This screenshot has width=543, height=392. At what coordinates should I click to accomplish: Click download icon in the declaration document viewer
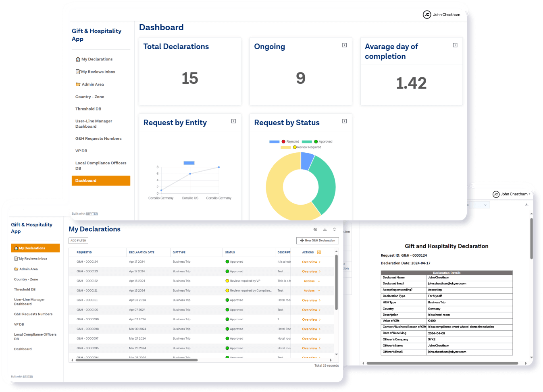pyautogui.click(x=526, y=205)
